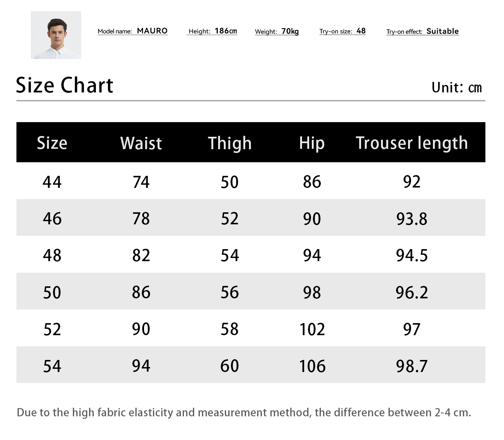Click the fabric elasticity disclaimer note
The image size is (504, 440).
coord(244,413)
